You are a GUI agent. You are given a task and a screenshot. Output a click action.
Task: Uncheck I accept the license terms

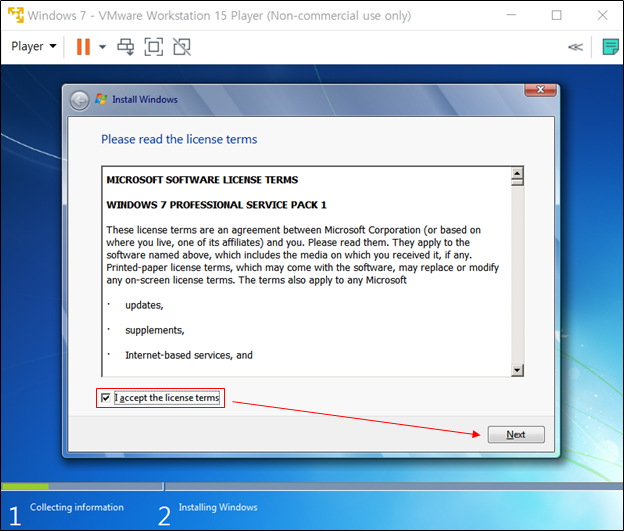(105, 398)
